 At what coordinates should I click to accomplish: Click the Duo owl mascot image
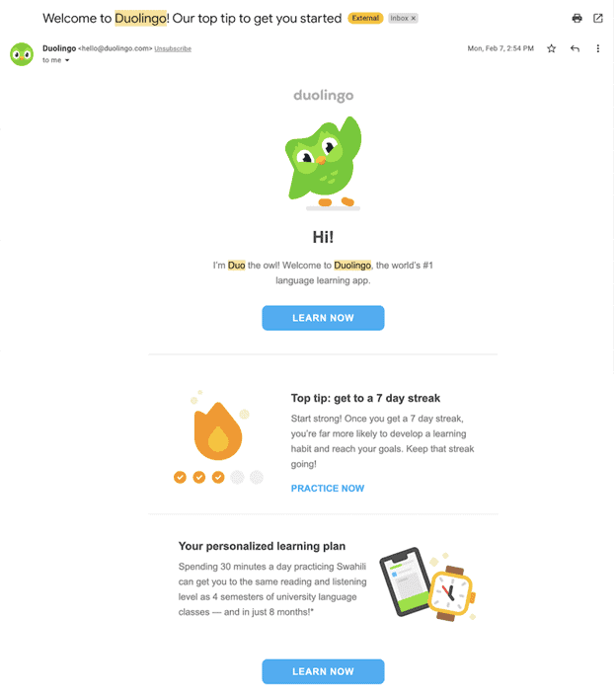tap(324, 163)
